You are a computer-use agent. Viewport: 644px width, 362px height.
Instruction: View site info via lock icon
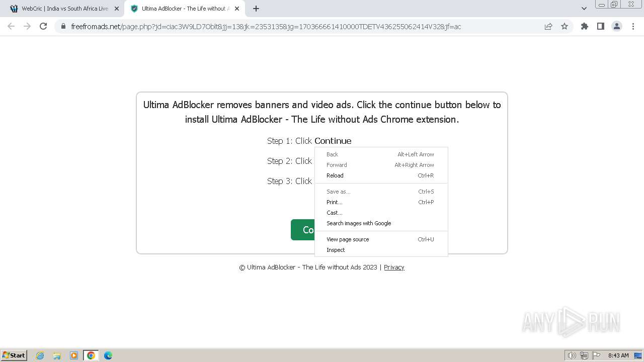pos(63,26)
